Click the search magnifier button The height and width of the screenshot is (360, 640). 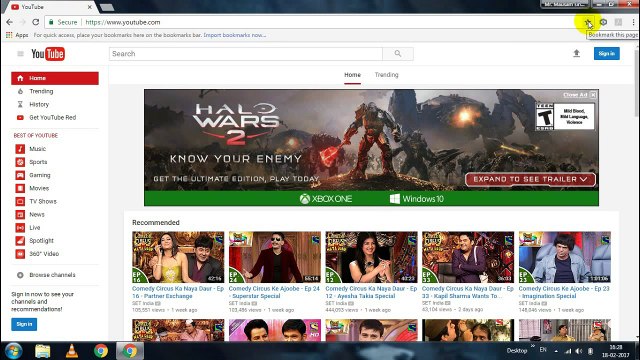point(398,53)
